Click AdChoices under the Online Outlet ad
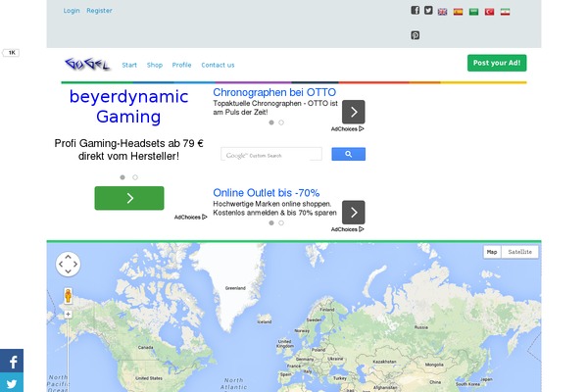588x392 pixels. (x=347, y=229)
